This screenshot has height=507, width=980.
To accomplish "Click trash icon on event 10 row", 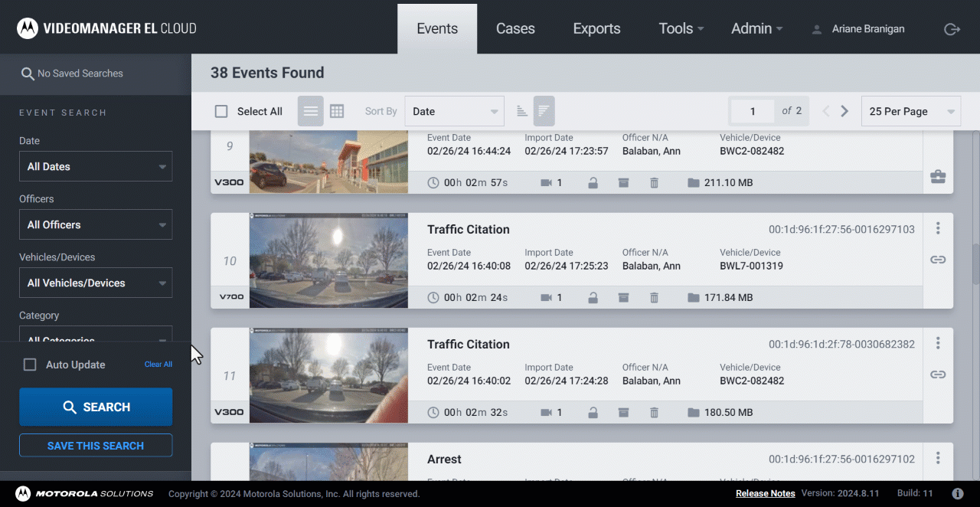I will (x=654, y=297).
